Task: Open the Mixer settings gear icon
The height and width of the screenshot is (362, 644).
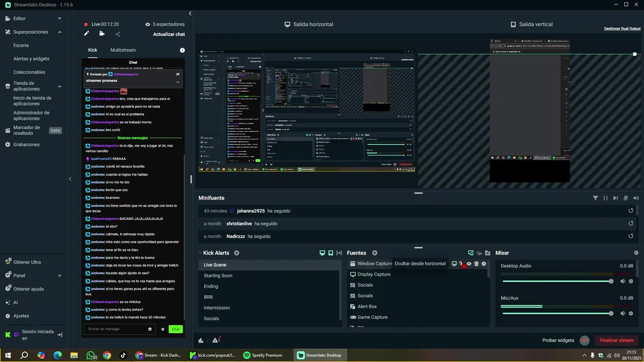Action: (x=636, y=253)
